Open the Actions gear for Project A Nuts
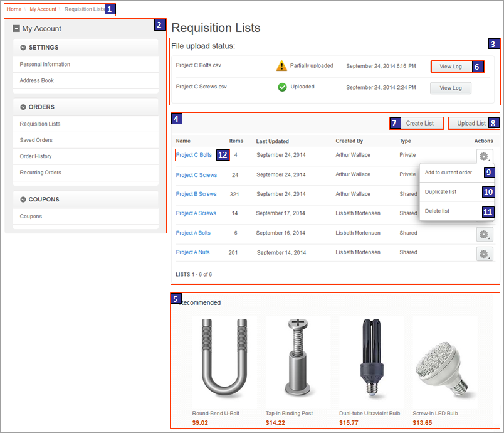Image resolution: width=504 pixels, height=433 pixels. 484,254
